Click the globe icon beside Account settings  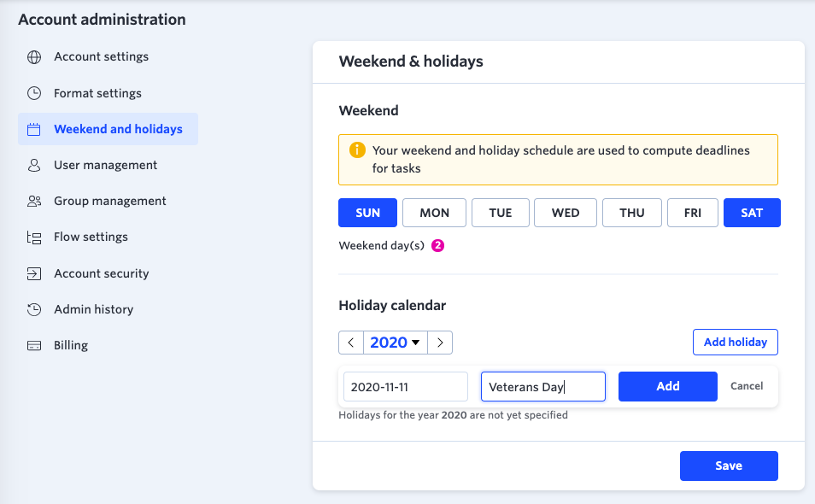point(34,57)
